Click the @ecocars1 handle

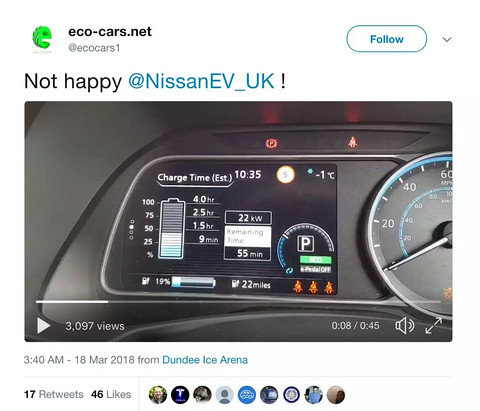(94, 48)
